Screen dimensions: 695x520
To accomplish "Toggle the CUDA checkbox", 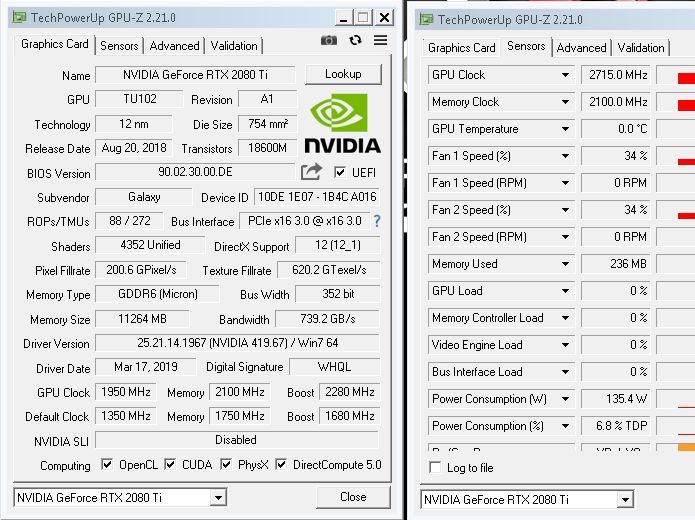I will [x=170, y=464].
